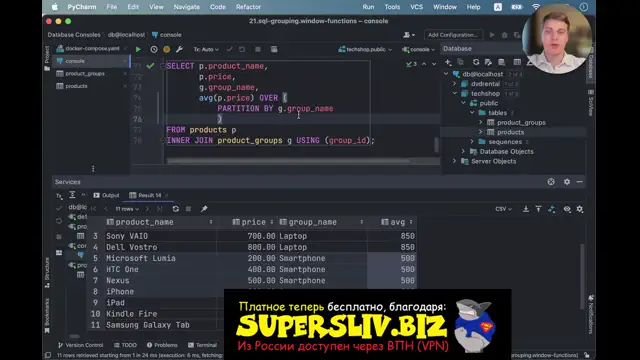Open the techshop.public schema dropdown

point(365,49)
